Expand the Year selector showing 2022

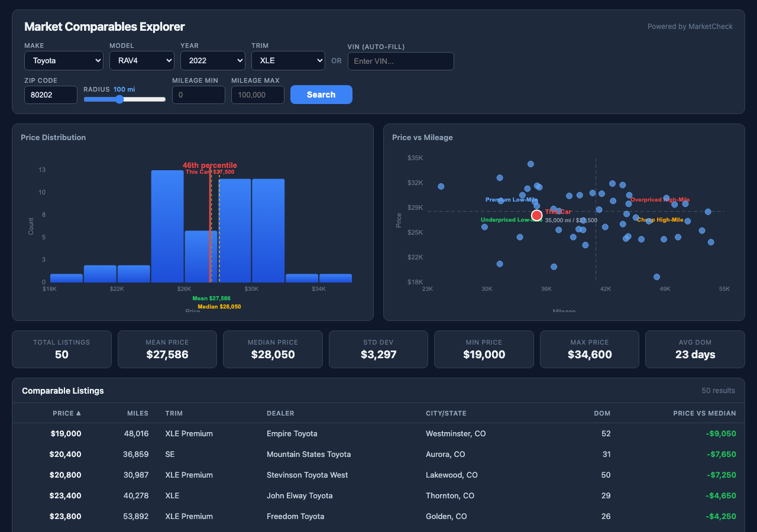[x=212, y=60]
